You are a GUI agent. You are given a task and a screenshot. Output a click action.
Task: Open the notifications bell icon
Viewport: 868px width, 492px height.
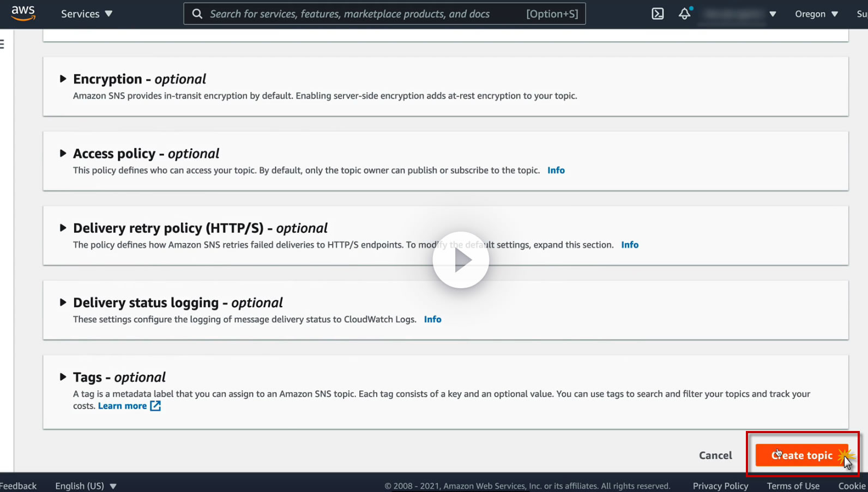685,14
